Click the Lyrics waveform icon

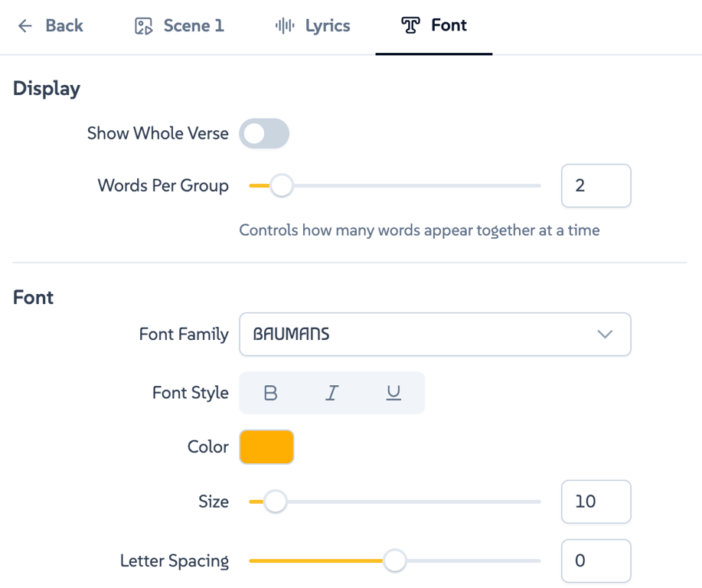(x=285, y=26)
